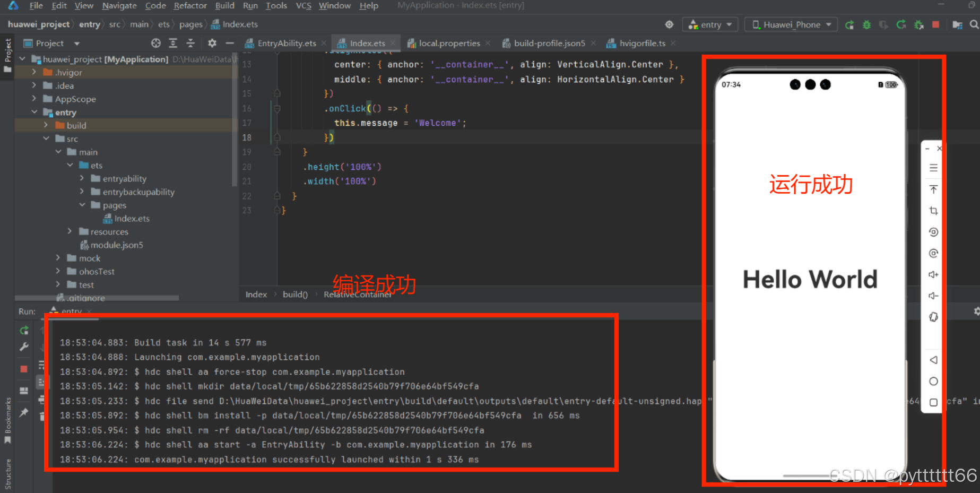Screen dimensions: 980x493
Task: Lower emulator volume with speaker minus icon
Action: (x=933, y=296)
